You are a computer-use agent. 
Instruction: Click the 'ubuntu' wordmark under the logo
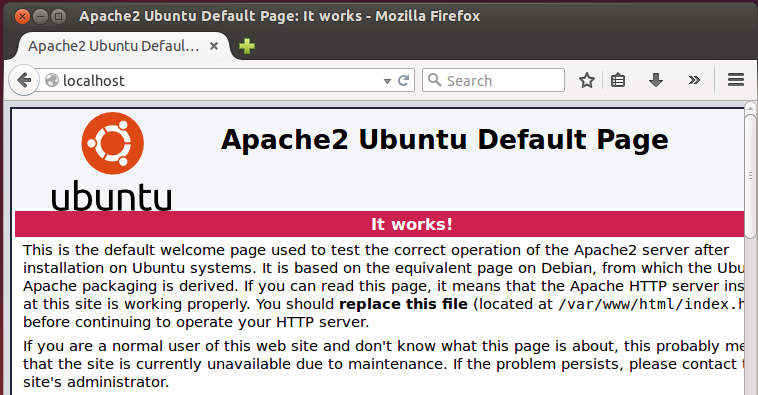point(112,195)
